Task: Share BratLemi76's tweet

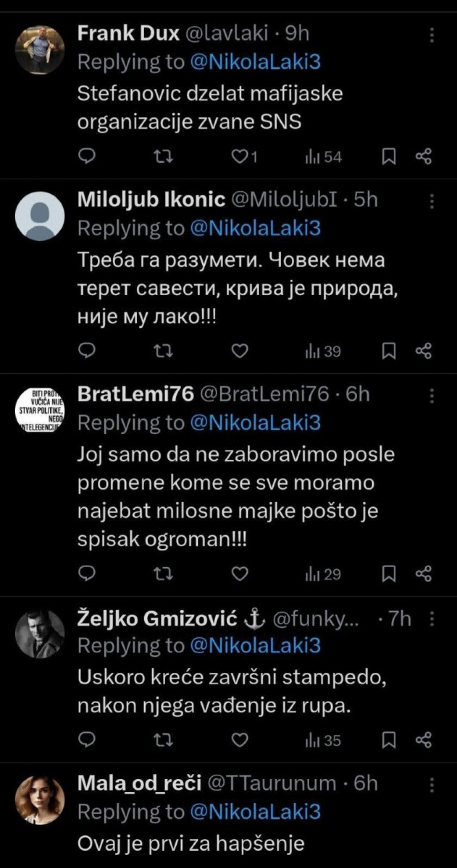Action: [424, 574]
